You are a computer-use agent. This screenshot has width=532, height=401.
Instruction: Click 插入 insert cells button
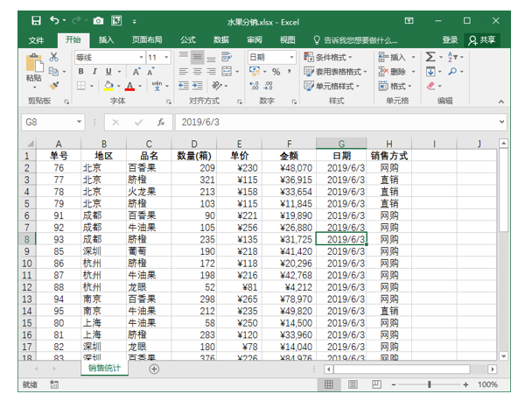pyautogui.click(x=397, y=57)
